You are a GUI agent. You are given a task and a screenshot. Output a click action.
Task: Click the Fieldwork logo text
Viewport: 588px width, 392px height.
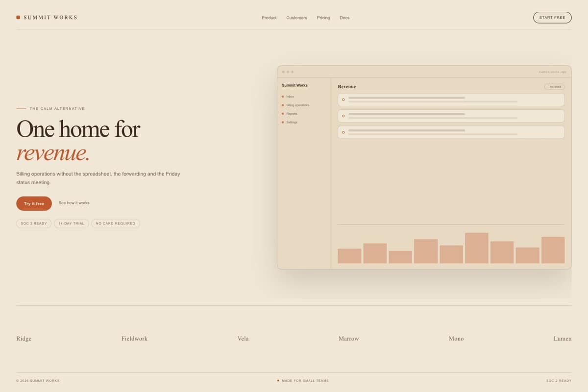pos(134,339)
